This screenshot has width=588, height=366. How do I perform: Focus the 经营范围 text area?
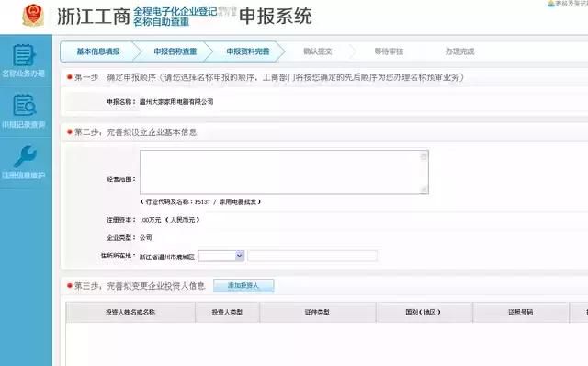coord(284,172)
